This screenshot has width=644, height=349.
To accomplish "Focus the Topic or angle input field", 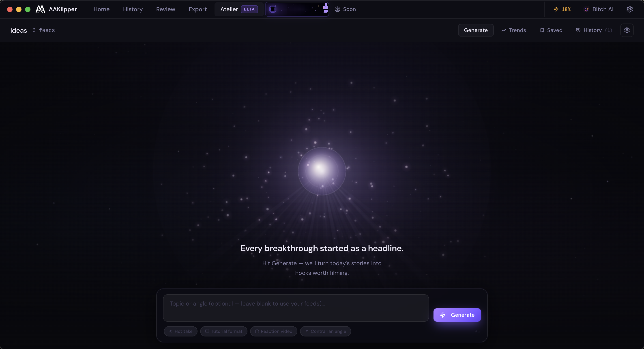I will click(296, 308).
